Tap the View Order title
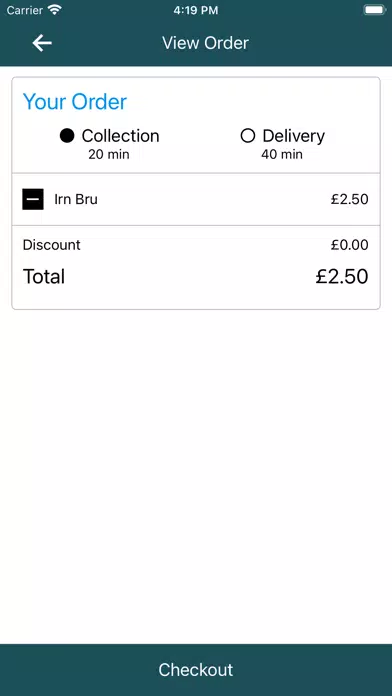Screen dimensions: 392x696 click(x=205, y=43)
